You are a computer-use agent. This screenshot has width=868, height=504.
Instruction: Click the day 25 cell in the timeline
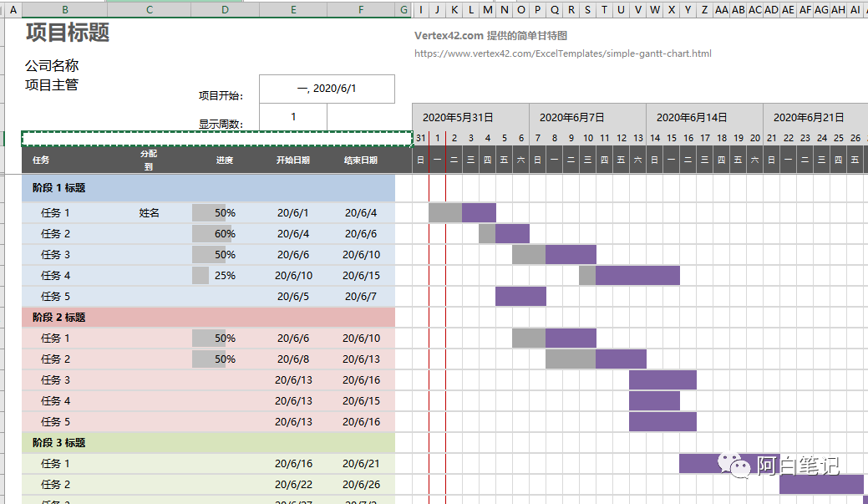pyautogui.click(x=839, y=138)
